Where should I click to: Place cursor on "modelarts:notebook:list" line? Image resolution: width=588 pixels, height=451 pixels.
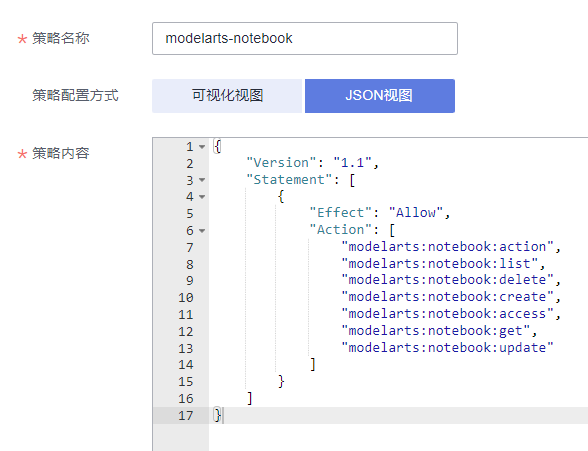[440, 264]
